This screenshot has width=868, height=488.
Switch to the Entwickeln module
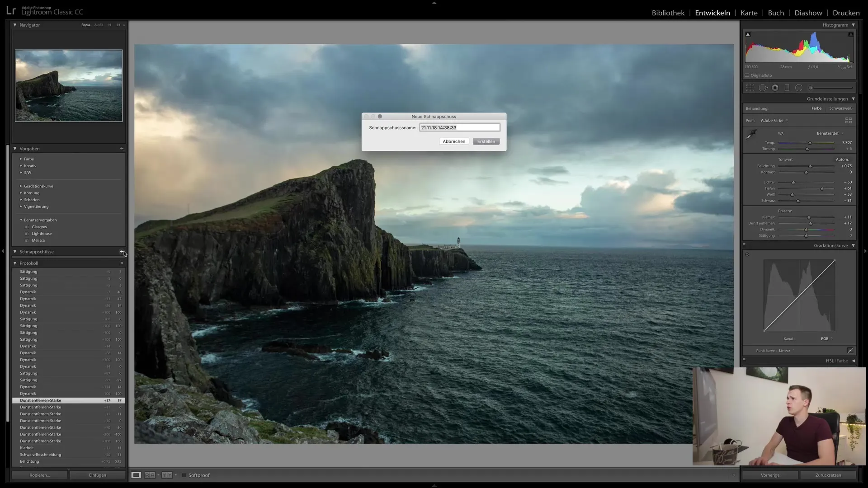click(712, 13)
